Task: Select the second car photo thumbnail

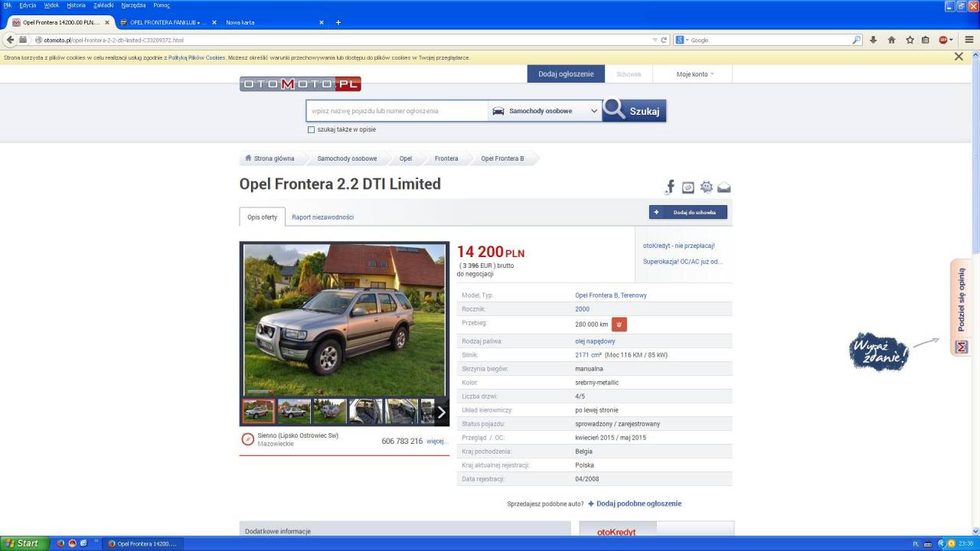Action: [x=294, y=412]
